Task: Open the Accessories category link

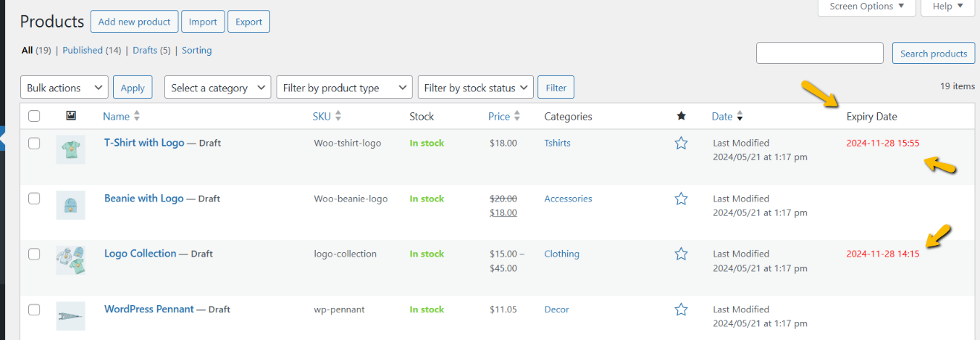Action: point(568,199)
